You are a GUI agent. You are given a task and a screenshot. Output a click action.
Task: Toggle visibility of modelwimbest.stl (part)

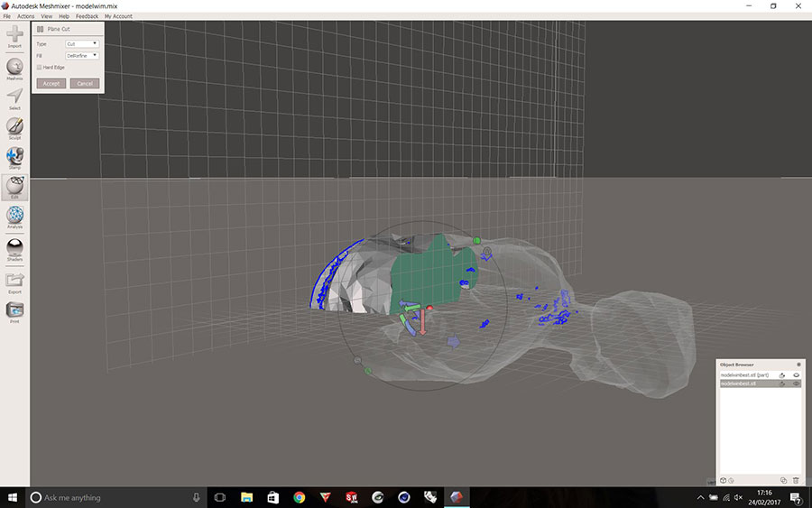point(797,375)
